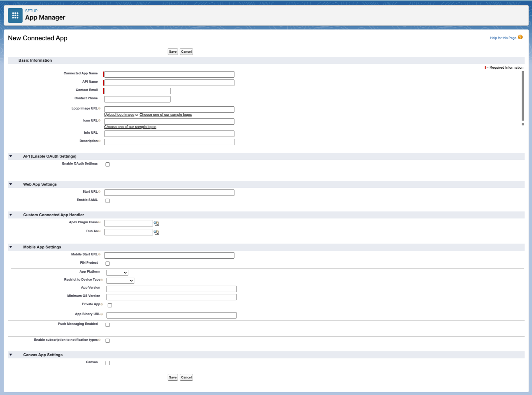Click info icon beside Logo Image URL
Image resolution: width=532 pixels, height=395 pixels.
click(x=99, y=108)
